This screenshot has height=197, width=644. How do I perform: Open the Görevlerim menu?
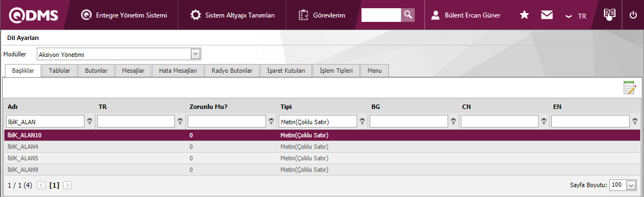[323, 15]
